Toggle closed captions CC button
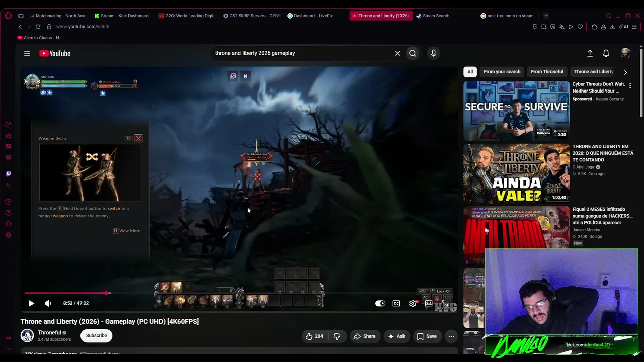The image size is (644, 362). point(396,303)
